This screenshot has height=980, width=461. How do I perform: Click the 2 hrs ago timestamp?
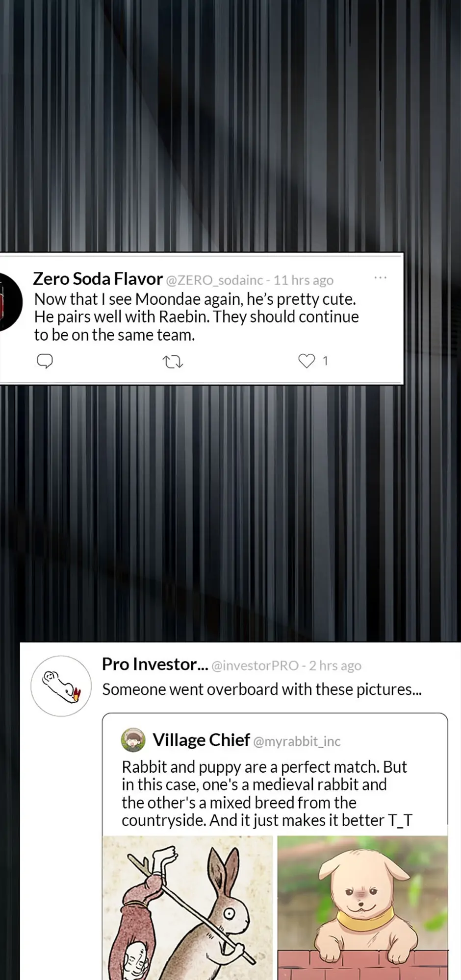pos(335,665)
